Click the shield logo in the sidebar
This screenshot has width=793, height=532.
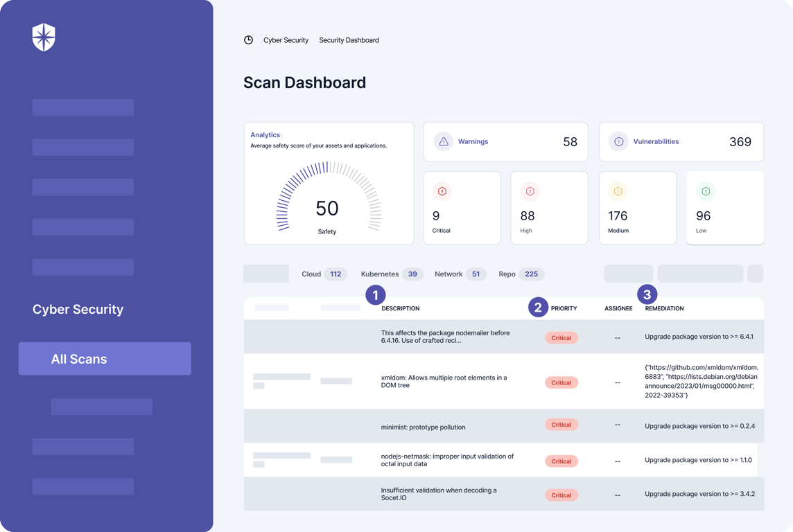pyautogui.click(x=44, y=37)
